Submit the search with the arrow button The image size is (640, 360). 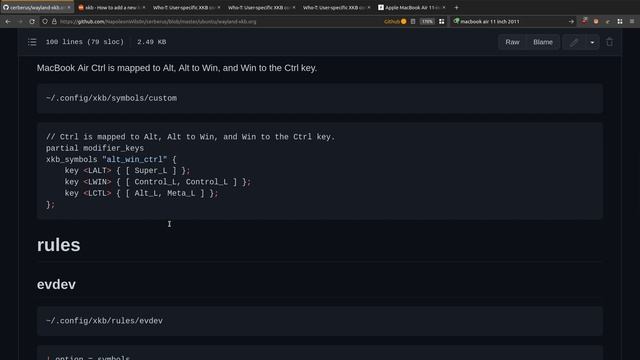pos(571,21)
